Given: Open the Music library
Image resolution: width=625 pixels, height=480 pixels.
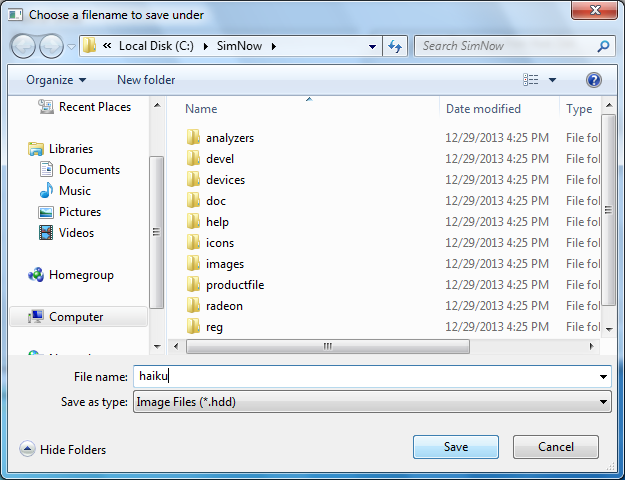Looking at the screenshot, I should [75, 191].
